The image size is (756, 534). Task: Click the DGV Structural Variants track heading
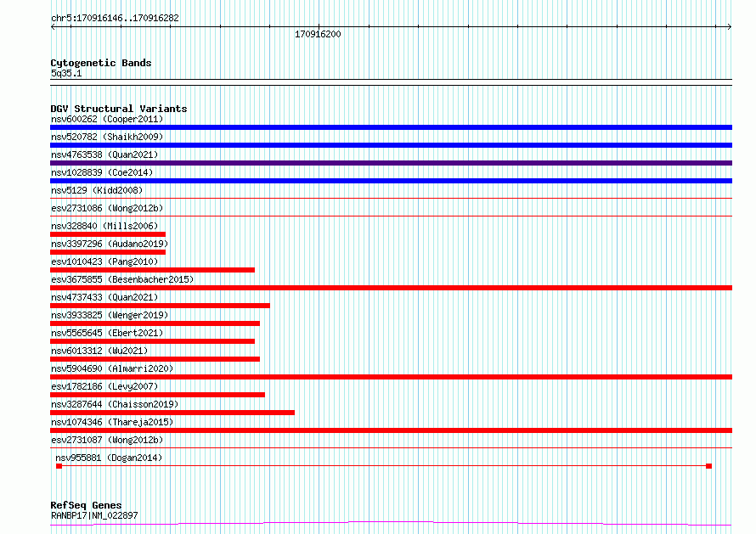point(119,109)
